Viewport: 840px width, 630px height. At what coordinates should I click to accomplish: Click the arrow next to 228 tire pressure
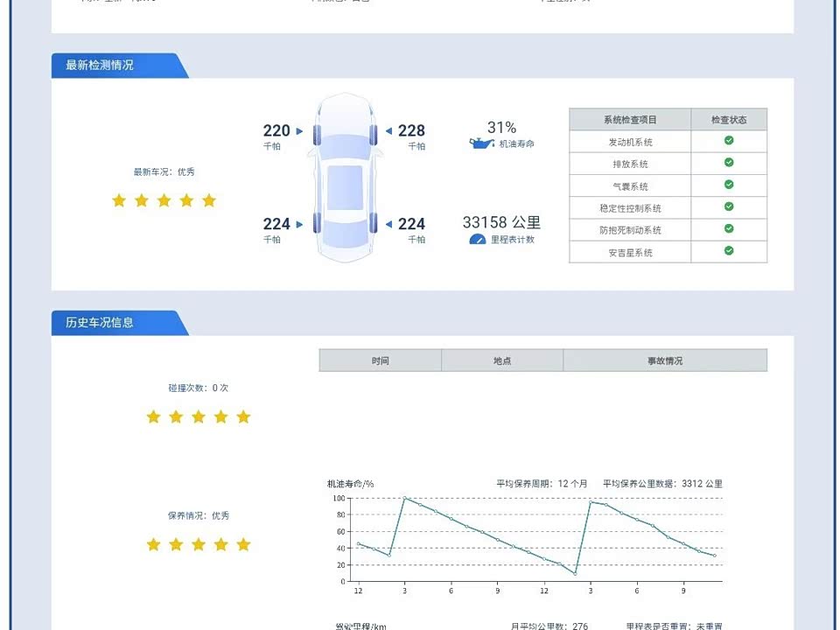click(x=388, y=131)
